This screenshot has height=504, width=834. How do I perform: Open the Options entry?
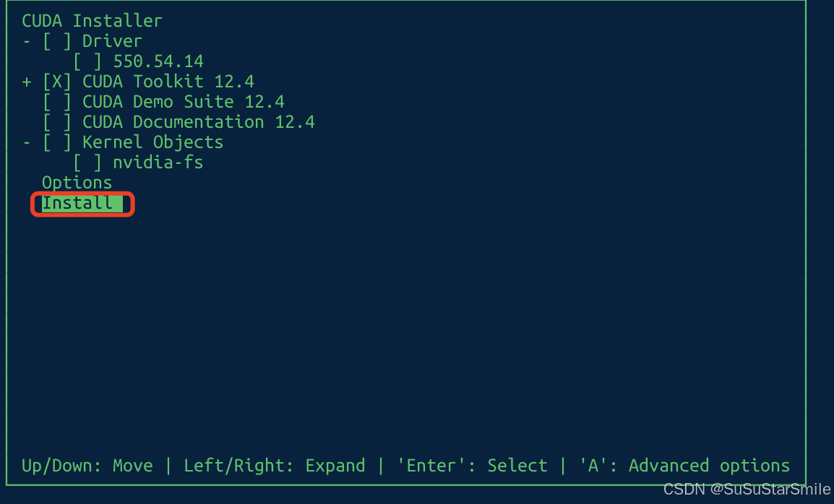coord(77,182)
